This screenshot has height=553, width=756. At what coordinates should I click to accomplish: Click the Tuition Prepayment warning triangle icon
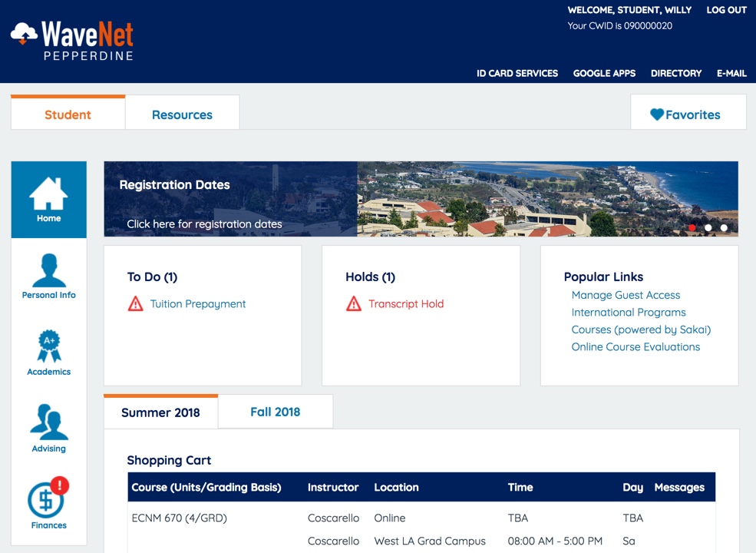[x=136, y=304]
